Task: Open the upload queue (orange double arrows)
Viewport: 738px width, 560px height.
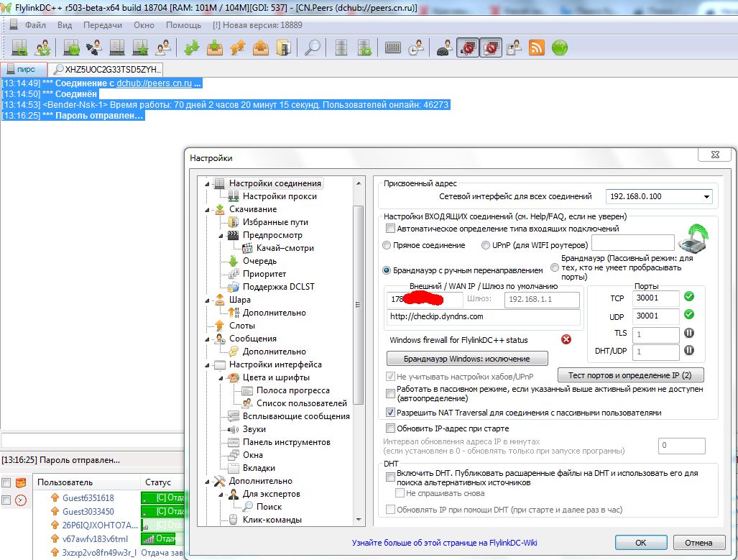Action: (238, 47)
